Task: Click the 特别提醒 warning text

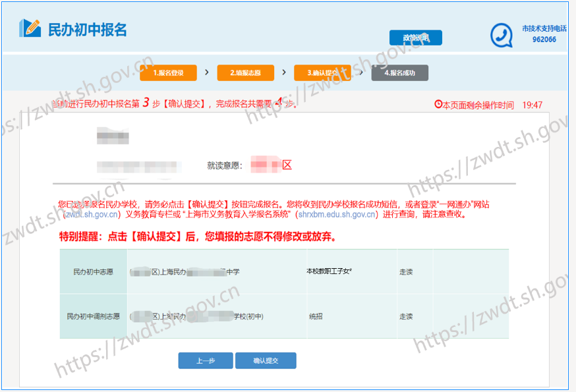Action: [198, 237]
